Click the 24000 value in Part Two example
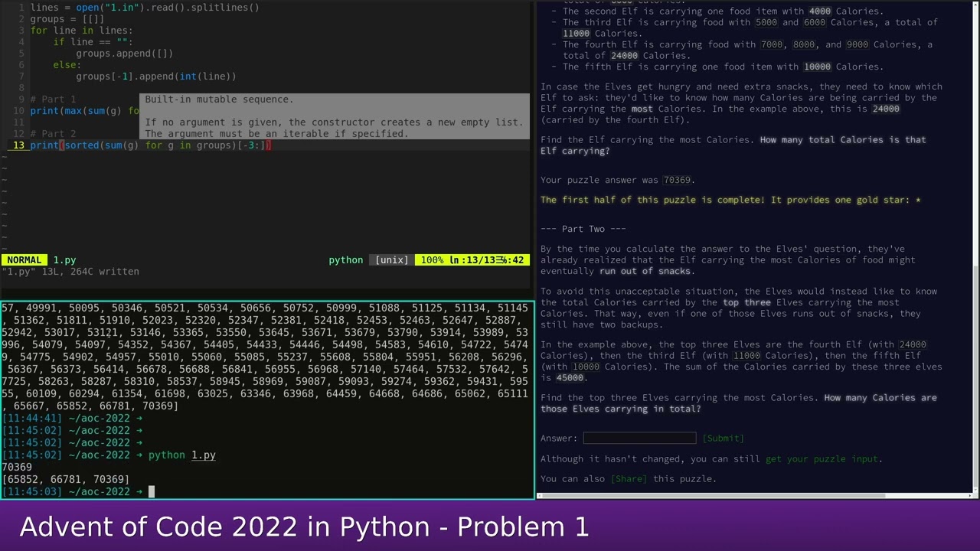The width and height of the screenshot is (980, 551). [x=913, y=344]
